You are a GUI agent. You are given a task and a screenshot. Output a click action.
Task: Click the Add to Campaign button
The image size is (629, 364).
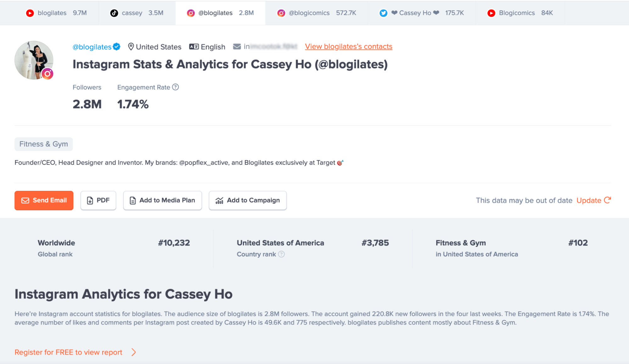248,200
